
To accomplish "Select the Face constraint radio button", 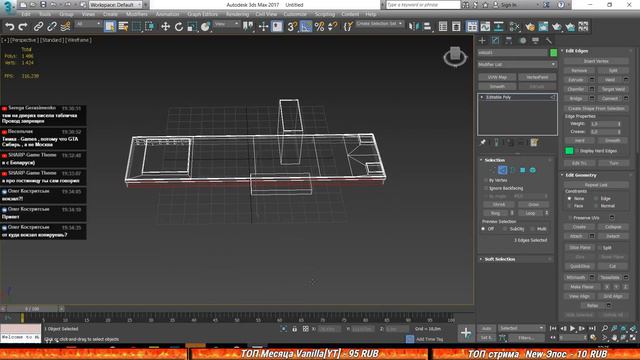I will point(570,206).
